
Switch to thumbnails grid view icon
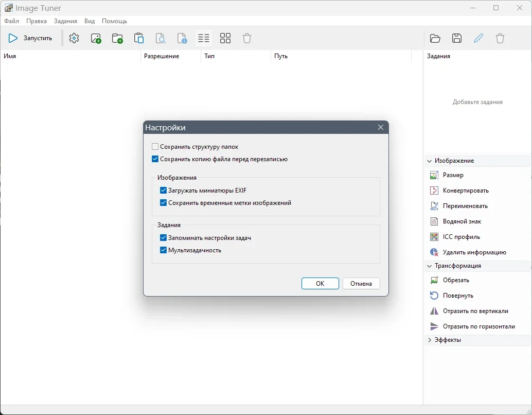225,38
